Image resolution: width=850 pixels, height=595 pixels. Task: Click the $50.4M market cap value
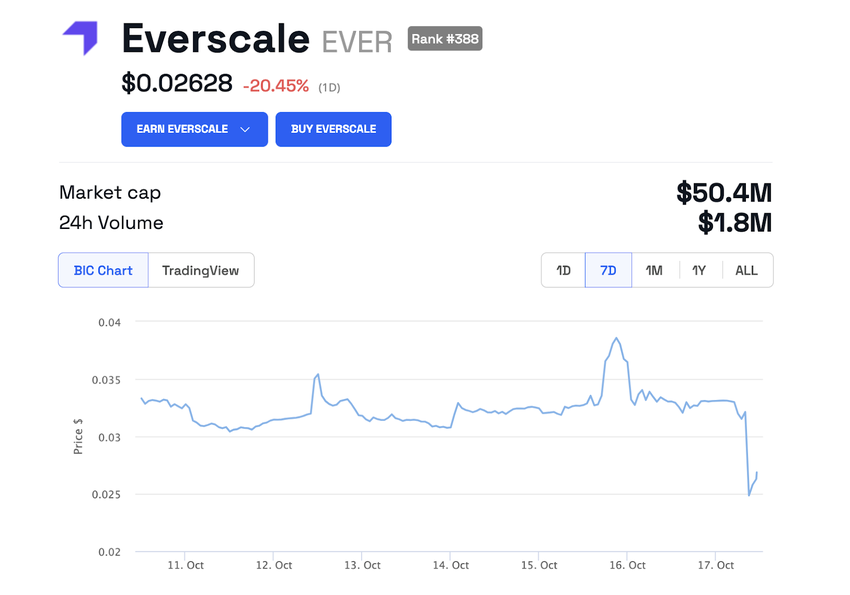(x=724, y=192)
